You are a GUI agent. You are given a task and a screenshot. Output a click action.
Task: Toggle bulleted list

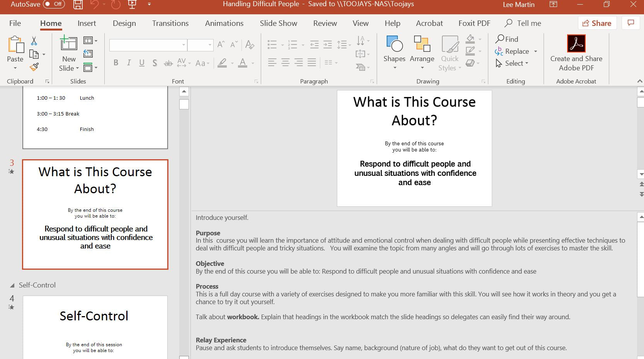click(x=272, y=45)
